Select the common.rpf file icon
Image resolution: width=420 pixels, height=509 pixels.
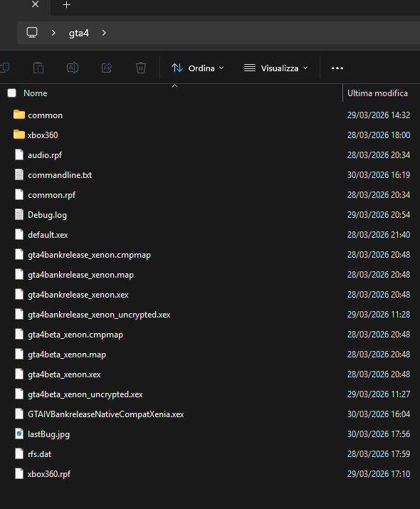pos(19,195)
